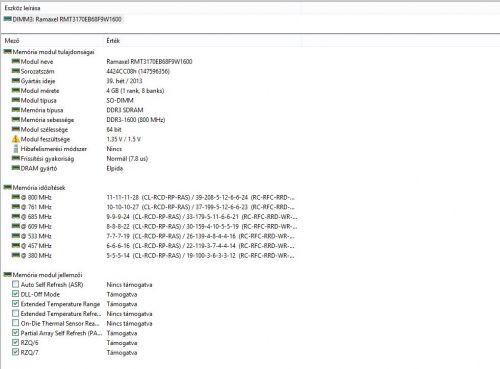Click the icon next to DRAM gyártó
The image size is (500, 369).
click(x=16, y=168)
